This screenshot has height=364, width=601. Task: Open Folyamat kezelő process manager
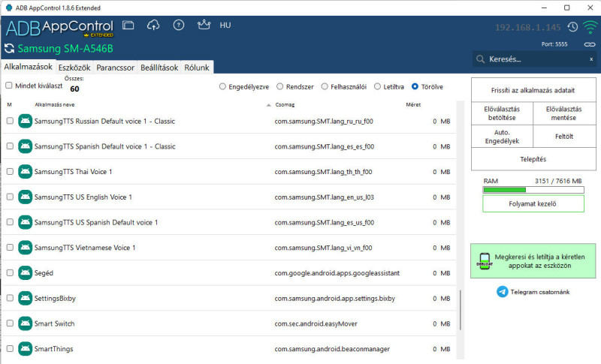coord(533,203)
